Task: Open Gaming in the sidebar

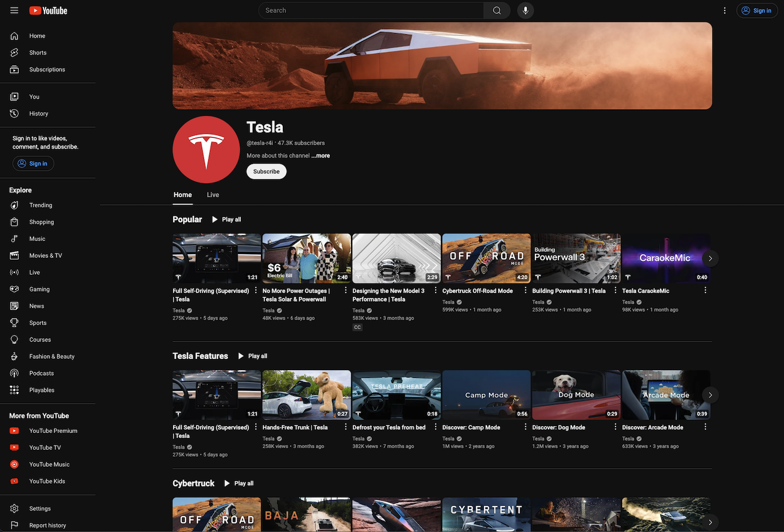Action: click(x=39, y=290)
